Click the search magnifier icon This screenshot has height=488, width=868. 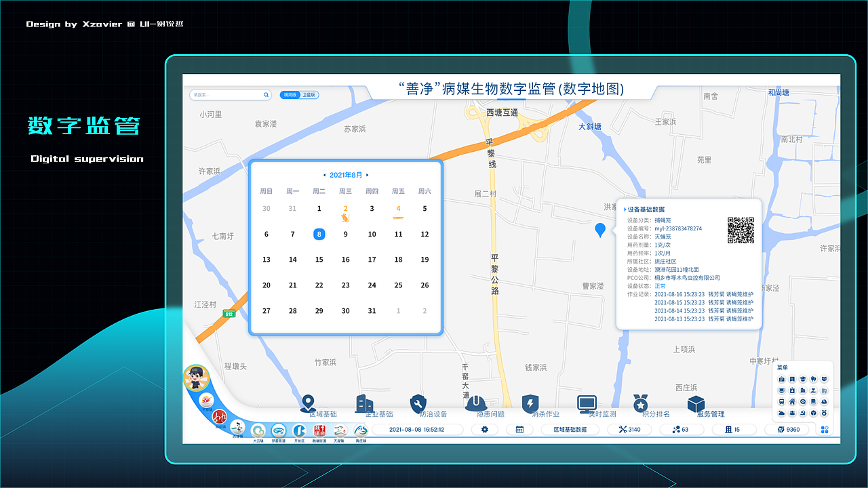click(266, 95)
